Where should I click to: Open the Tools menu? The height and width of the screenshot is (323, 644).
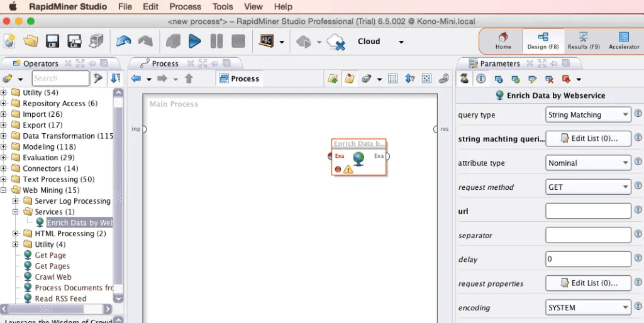[x=223, y=6]
